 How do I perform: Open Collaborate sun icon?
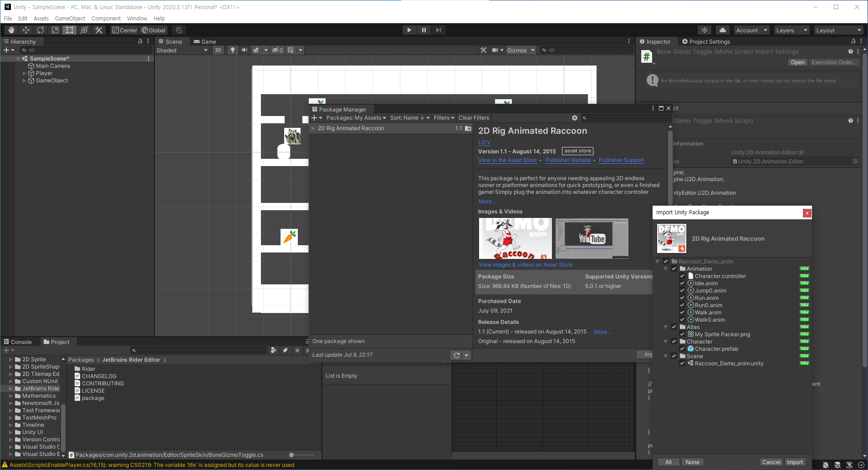coord(705,30)
